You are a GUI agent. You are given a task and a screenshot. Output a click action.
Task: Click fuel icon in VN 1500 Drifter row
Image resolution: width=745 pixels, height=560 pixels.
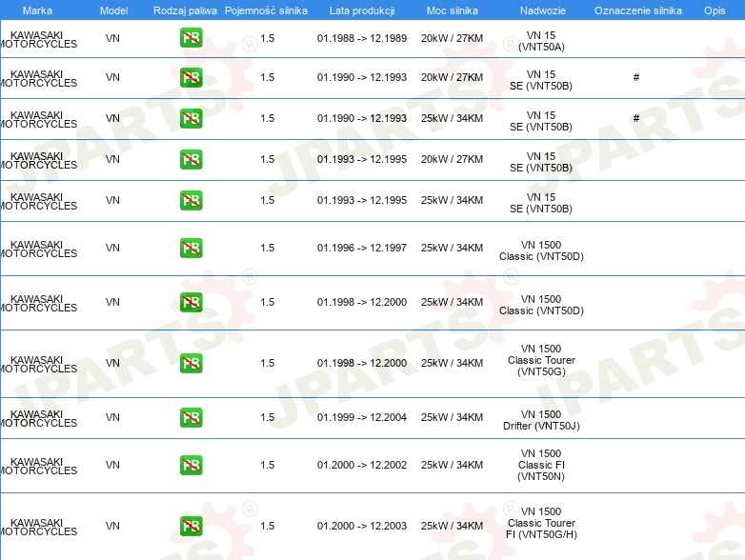coord(191,417)
